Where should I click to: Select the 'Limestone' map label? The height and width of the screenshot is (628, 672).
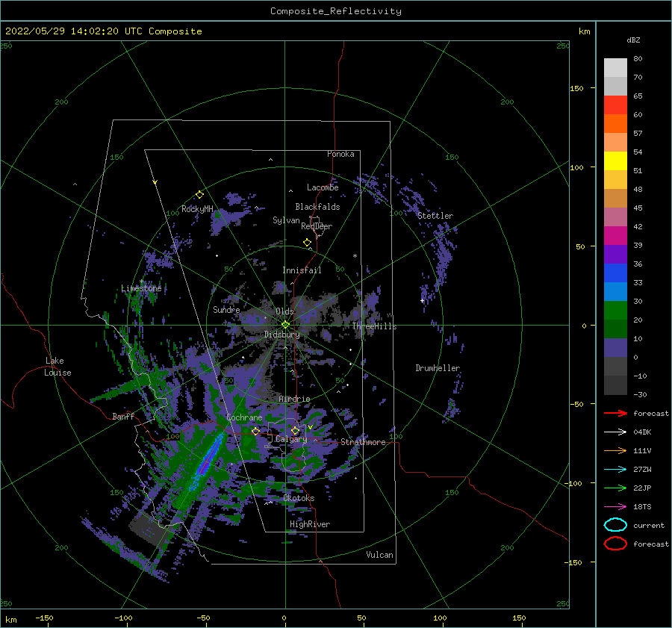tap(141, 288)
